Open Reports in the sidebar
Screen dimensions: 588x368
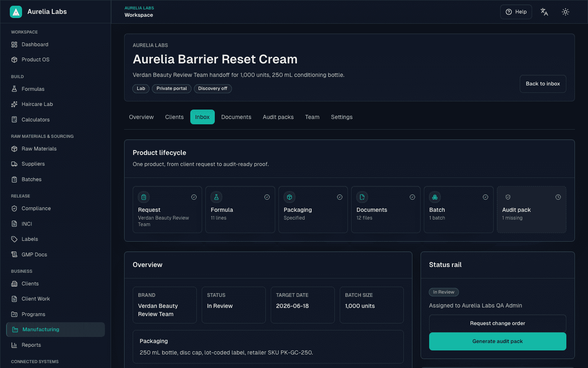coord(56,345)
